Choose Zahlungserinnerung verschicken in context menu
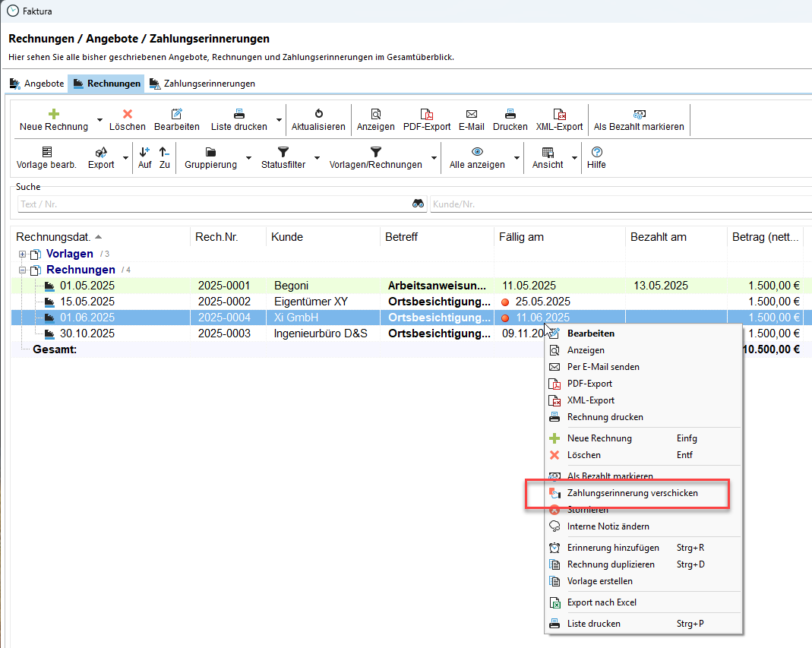This screenshot has width=812, height=648. pyautogui.click(x=632, y=493)
